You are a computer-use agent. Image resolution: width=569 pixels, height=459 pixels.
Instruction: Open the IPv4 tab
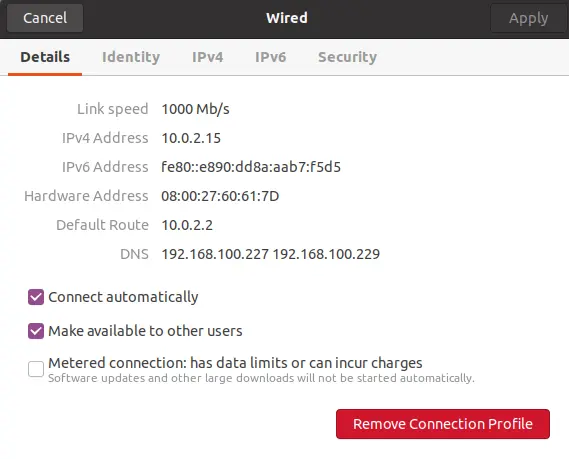208,57
